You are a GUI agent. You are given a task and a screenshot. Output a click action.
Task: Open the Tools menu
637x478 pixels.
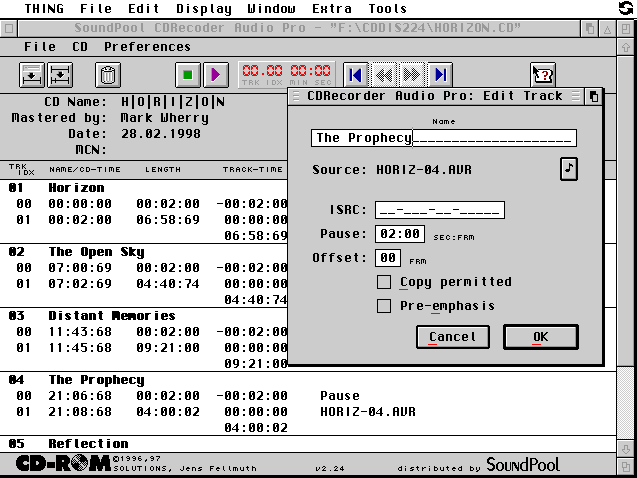[388, 9]
